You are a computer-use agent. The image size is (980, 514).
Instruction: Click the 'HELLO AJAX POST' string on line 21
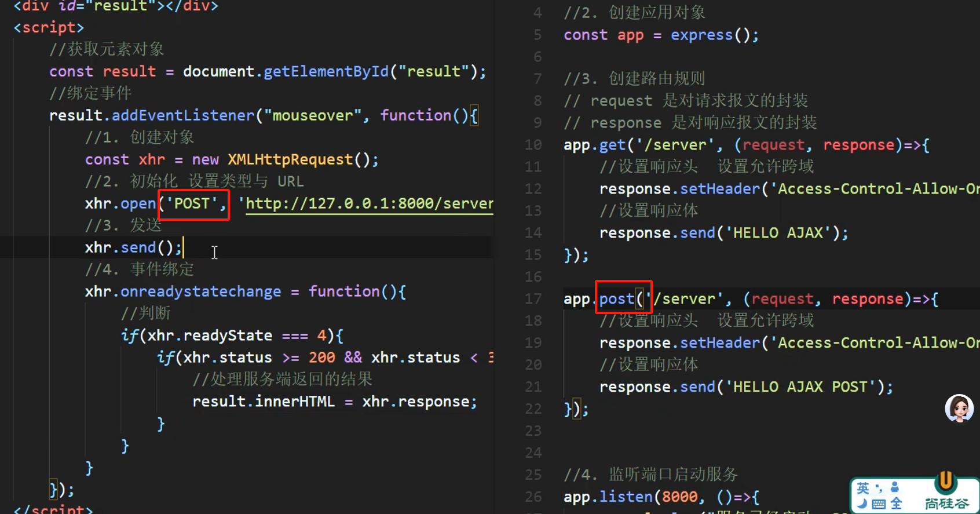coord(801,387)
